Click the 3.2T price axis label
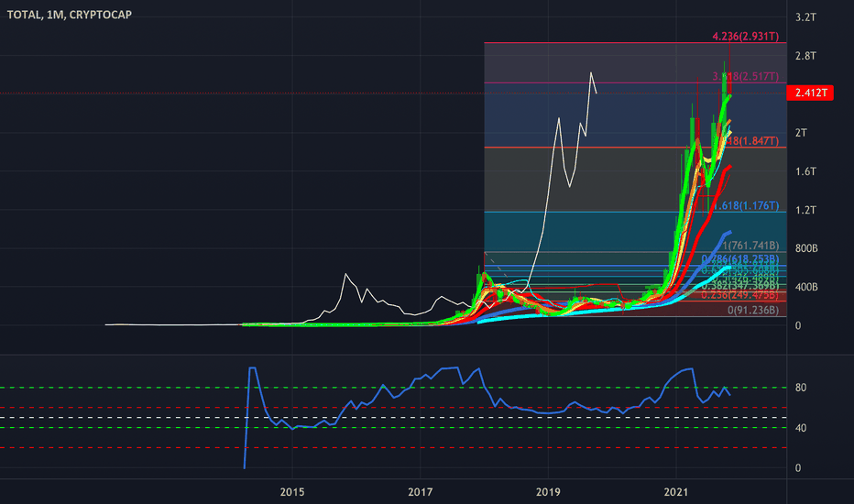Screen dimensions: 854x504 coord(805,17)
